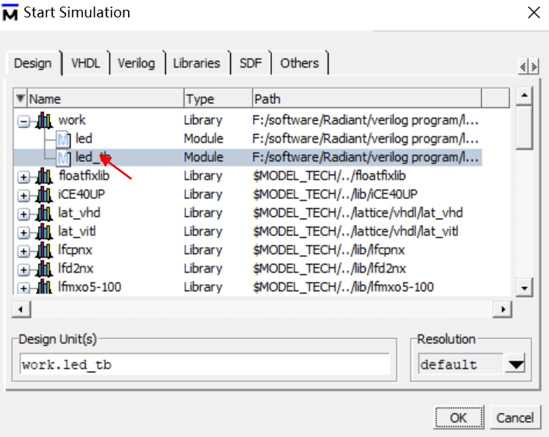
Task: Confirm with the OK button
Action: [x=458, y=418]
